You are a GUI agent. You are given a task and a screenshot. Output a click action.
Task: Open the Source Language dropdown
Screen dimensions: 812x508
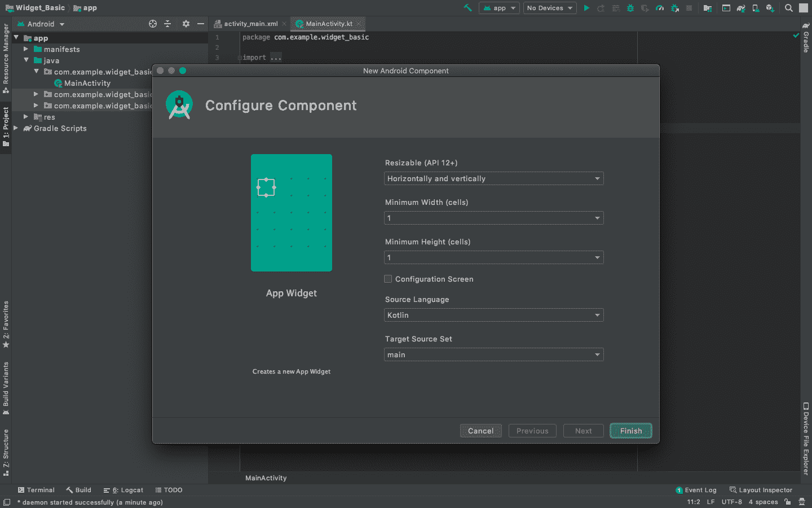pos(493,315)
